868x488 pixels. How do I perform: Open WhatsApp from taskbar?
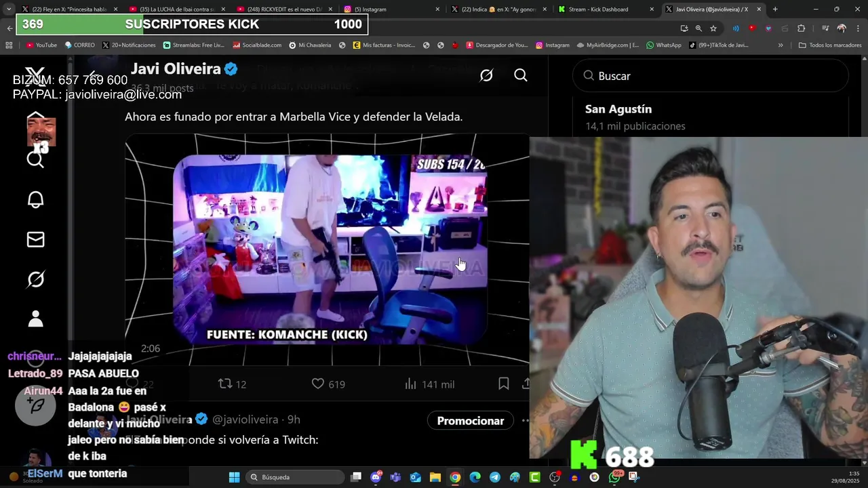click(614, 477)
